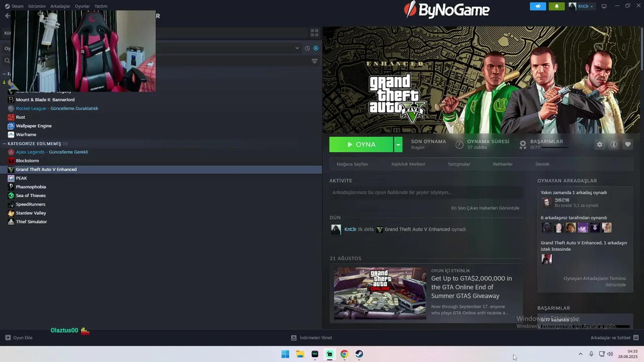The width and height of the screenshot is (644, 362).
Task: View Başarımlar achievements progress bar
Action: (x=555, y=147)
